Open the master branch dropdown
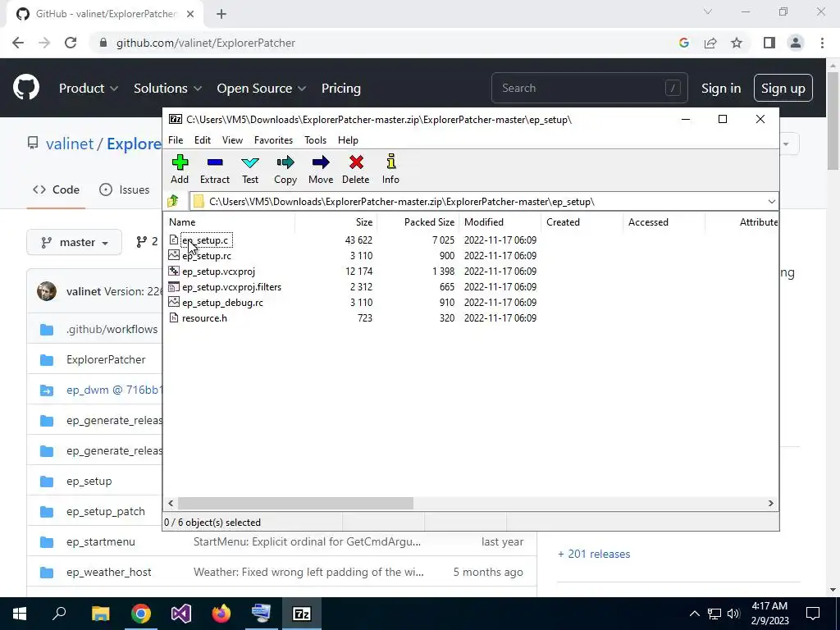 [x=75, y=242]
